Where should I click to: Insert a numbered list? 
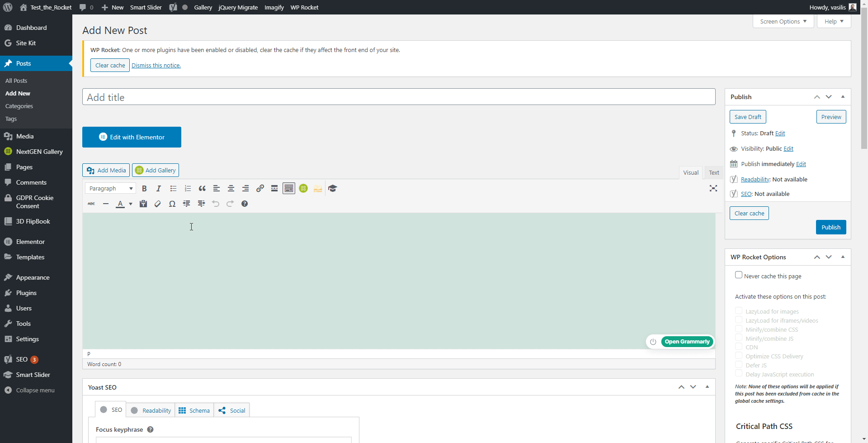188,189
